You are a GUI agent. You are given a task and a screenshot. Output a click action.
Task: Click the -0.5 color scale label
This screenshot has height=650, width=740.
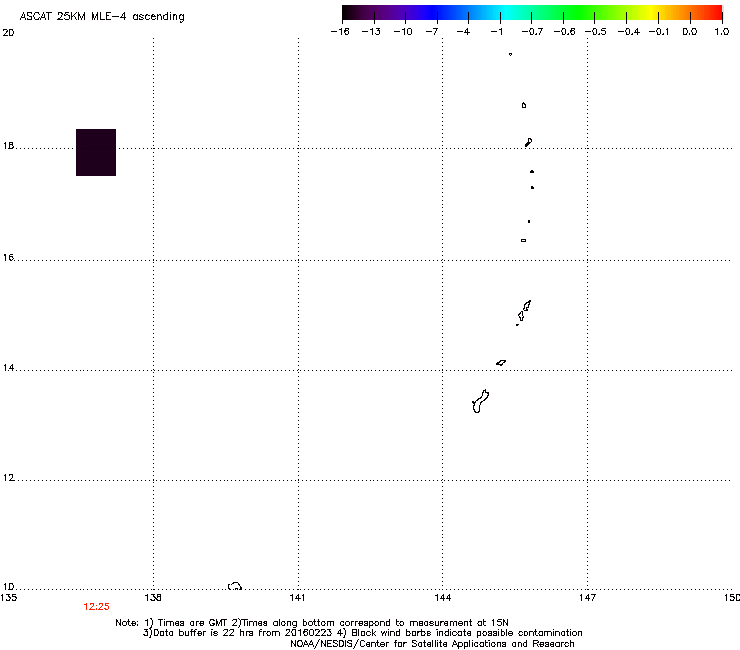596,32
